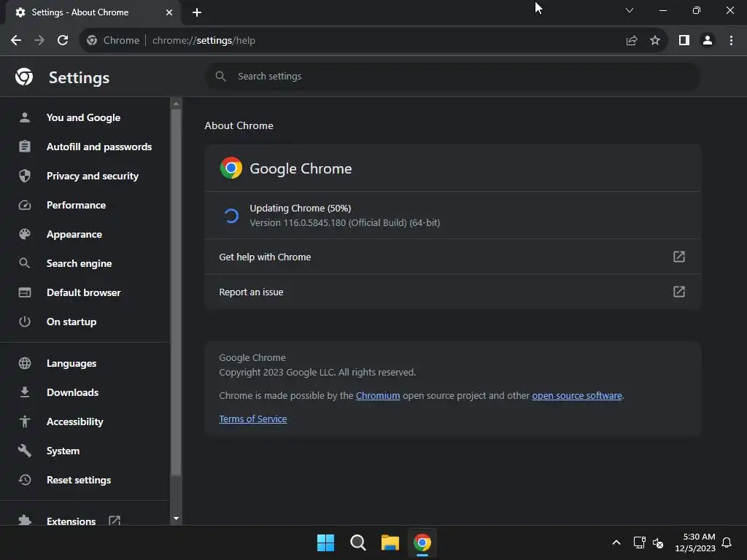Image resolution: width=747 pixels, height=560 pixels.
Task: Open Chrome's three-dot menu
Action: 731,41
